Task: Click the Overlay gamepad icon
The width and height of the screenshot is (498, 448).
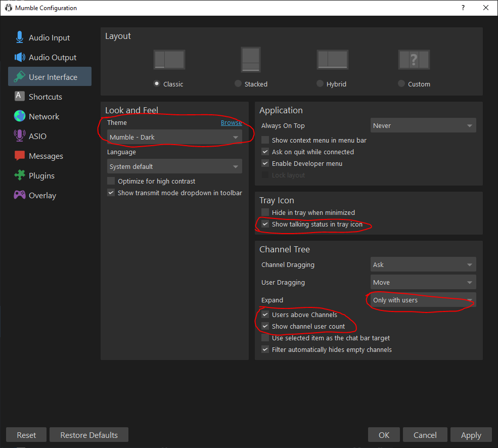Action: 20,195
